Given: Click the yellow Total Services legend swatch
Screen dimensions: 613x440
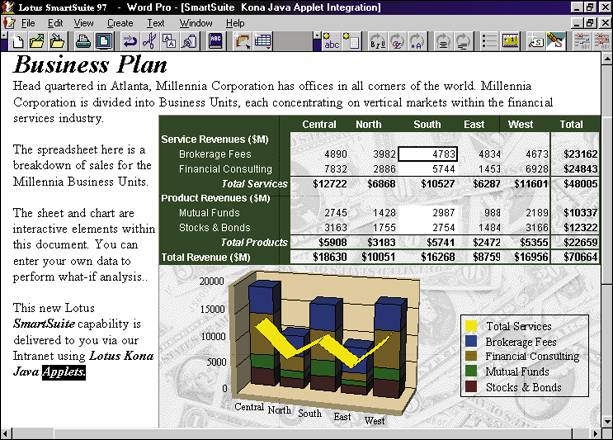Looking at the screenshot, I should tap(472, 326).
